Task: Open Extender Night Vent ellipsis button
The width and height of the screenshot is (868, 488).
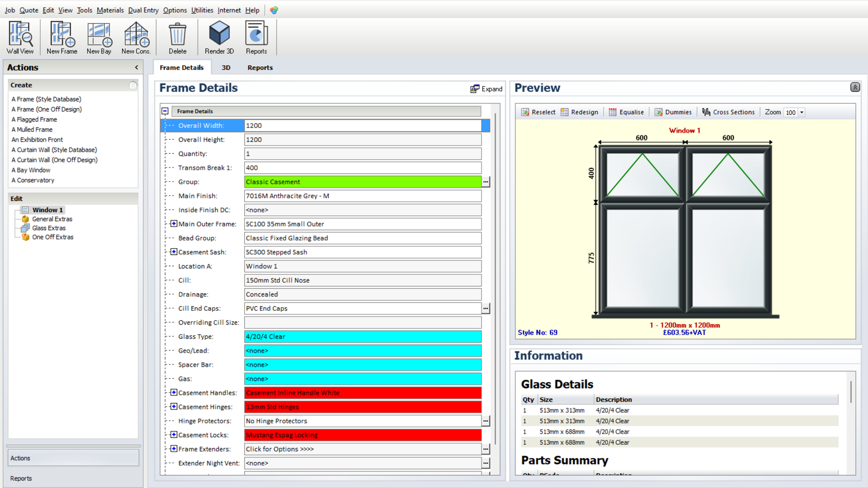Action: coord(486,463)
